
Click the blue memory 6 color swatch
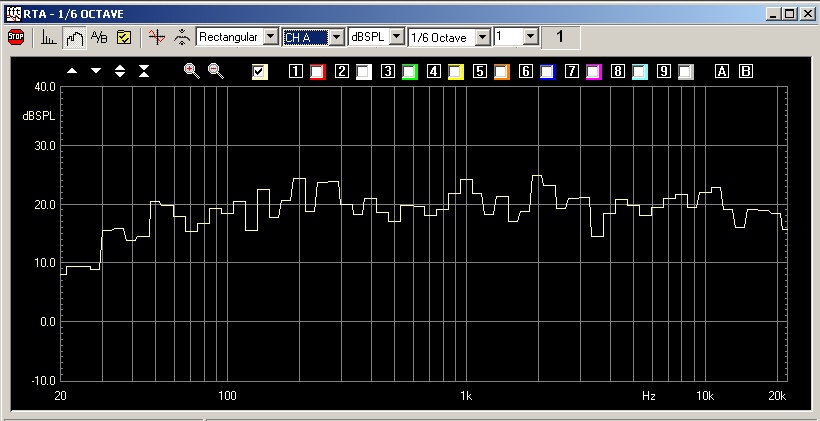[547, 71]
